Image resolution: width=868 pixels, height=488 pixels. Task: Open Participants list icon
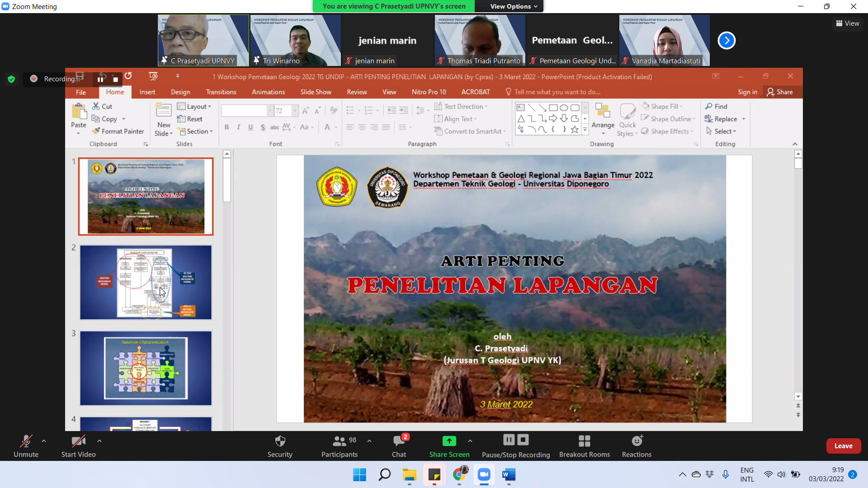click(x=339, y=441)
